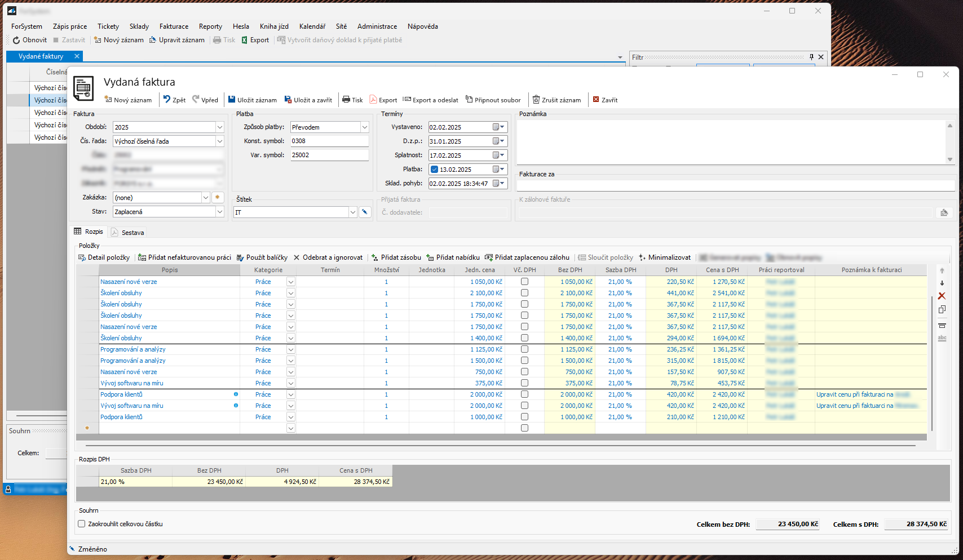Open the Fakturace menu
Screen dimensions: 963x560
(x=174, y=26)
